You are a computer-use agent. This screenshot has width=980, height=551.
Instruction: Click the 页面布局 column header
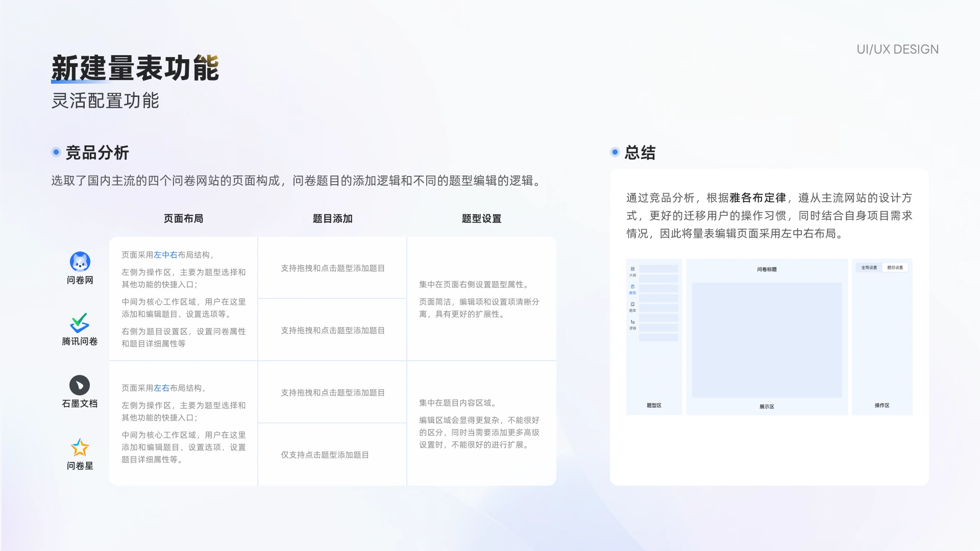click(183, 218)
